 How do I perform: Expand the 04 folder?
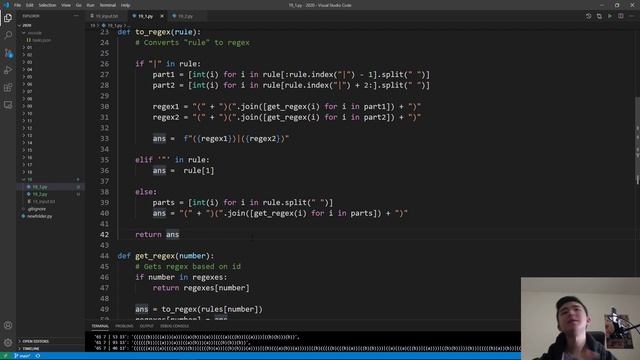click(x=29, y=69)
